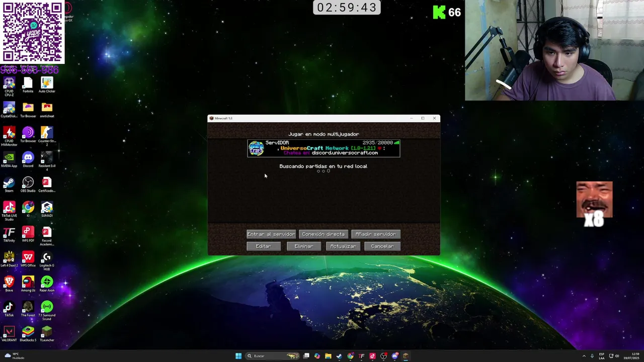Open NVIDIA App desktop icon
Viewport: 644px width, 362px height.
pyautogui.click(x=9, y=160)
